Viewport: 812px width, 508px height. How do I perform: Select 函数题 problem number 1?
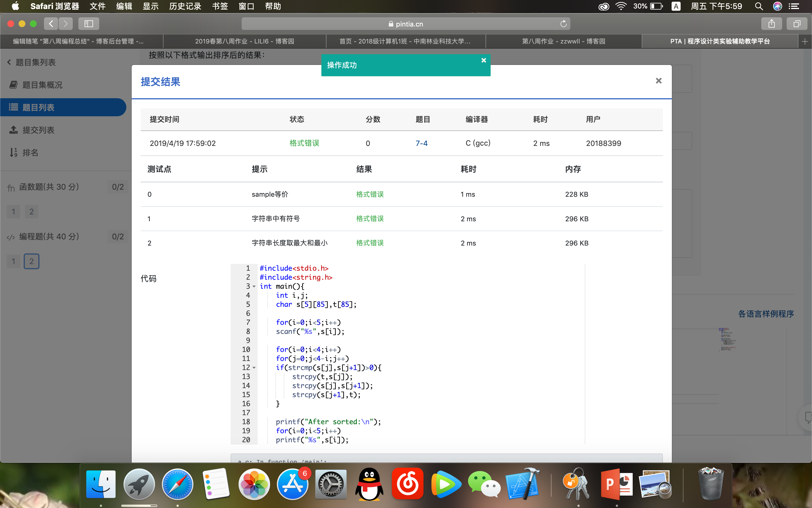pyautogui.click(x=14, y=212)
